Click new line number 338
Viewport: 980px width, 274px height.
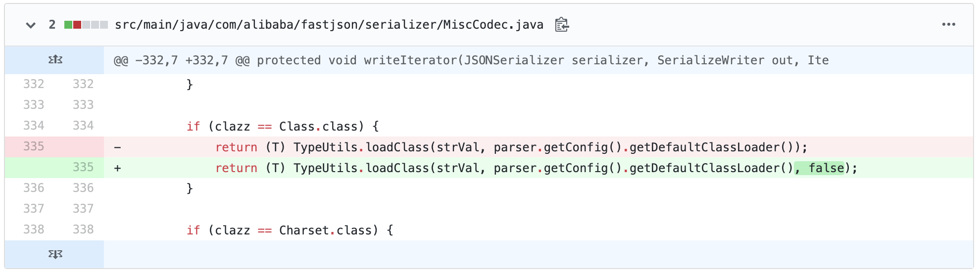(x=83, y=229)
